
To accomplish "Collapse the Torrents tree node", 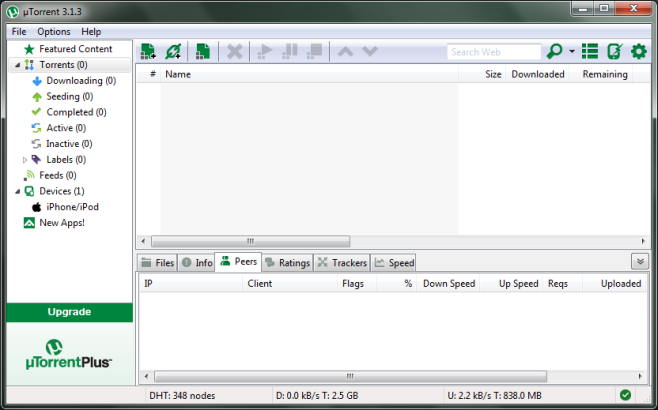I will [17, 65].
